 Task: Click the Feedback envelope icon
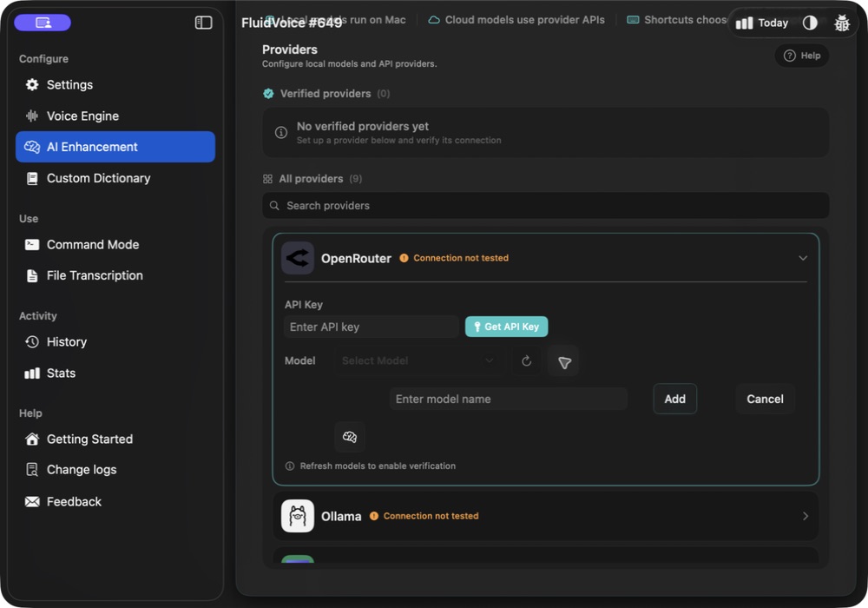[x=32, y=502]
